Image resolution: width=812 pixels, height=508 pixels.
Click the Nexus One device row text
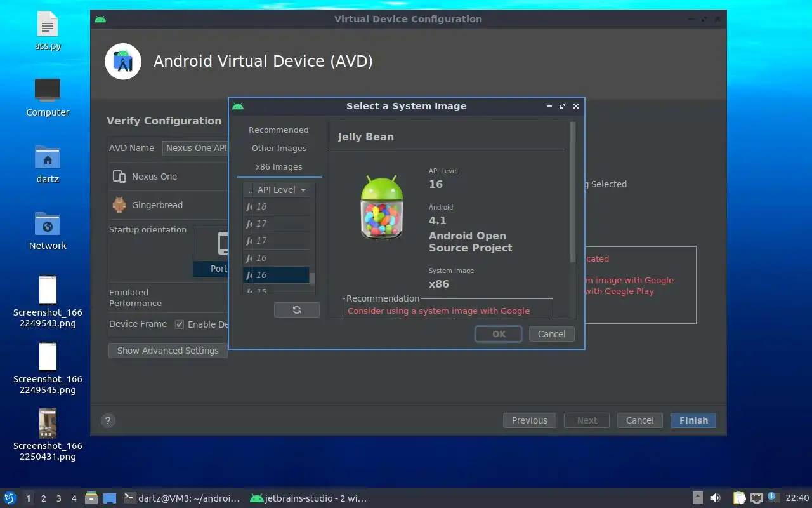click(x=154, y=177)
